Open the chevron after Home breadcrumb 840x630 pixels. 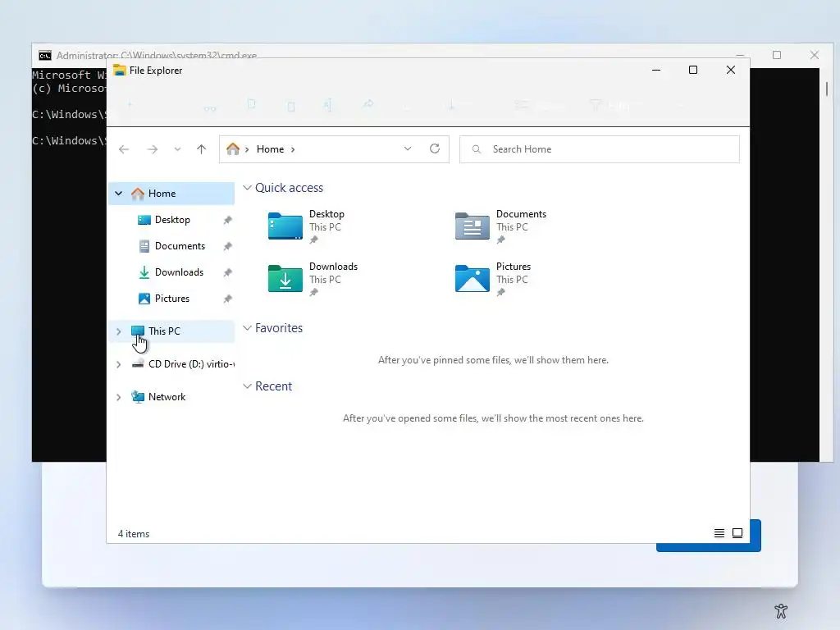pyautogui.click(x=293, y=149)
